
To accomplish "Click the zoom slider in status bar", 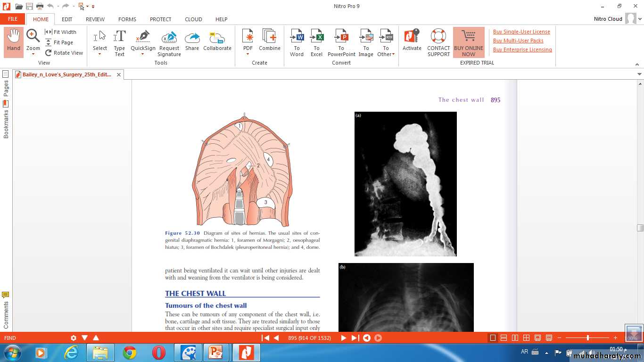I will pyautogui.click(x=587, y=338).
